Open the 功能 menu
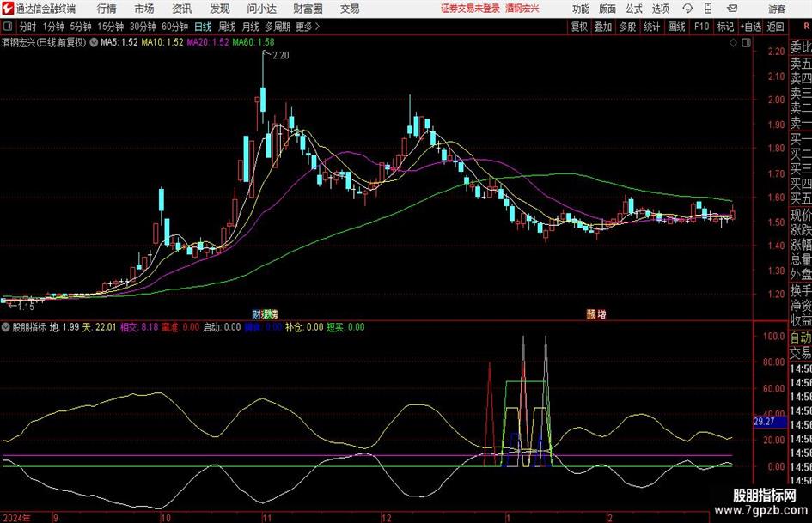 581,9
